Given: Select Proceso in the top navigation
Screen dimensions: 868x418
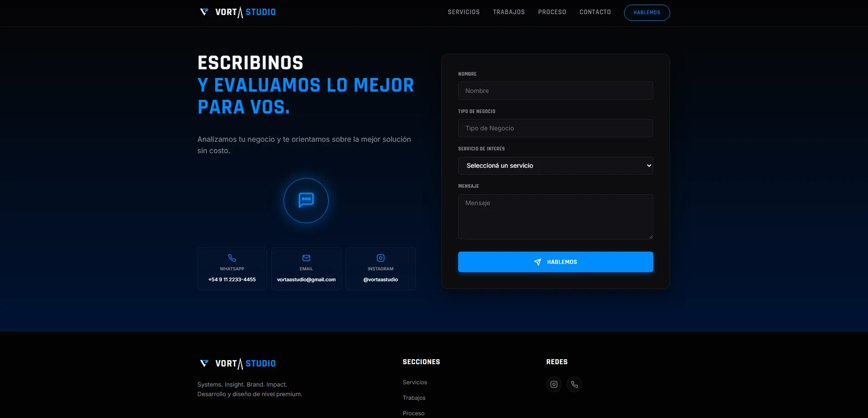Looking at the screenshot, I should coord(552,12).
